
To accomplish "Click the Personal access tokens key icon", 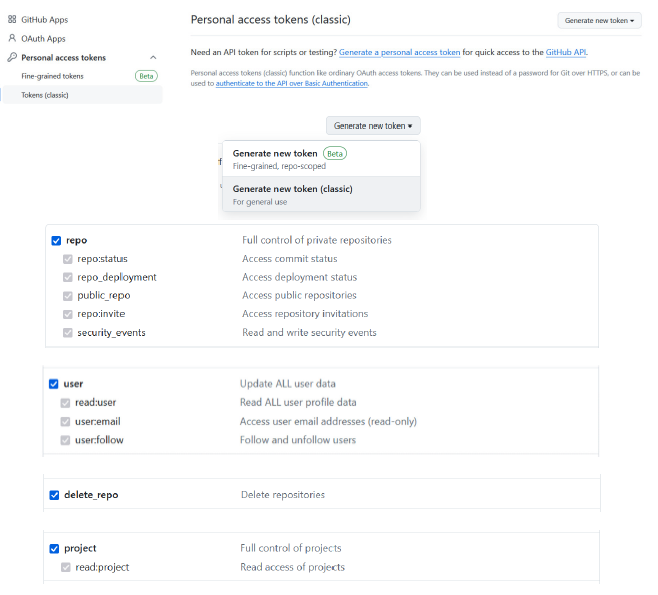I will (12, 58).
